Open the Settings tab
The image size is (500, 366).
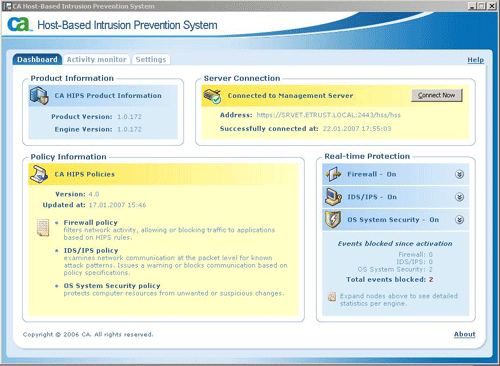[x=151, y=60]
